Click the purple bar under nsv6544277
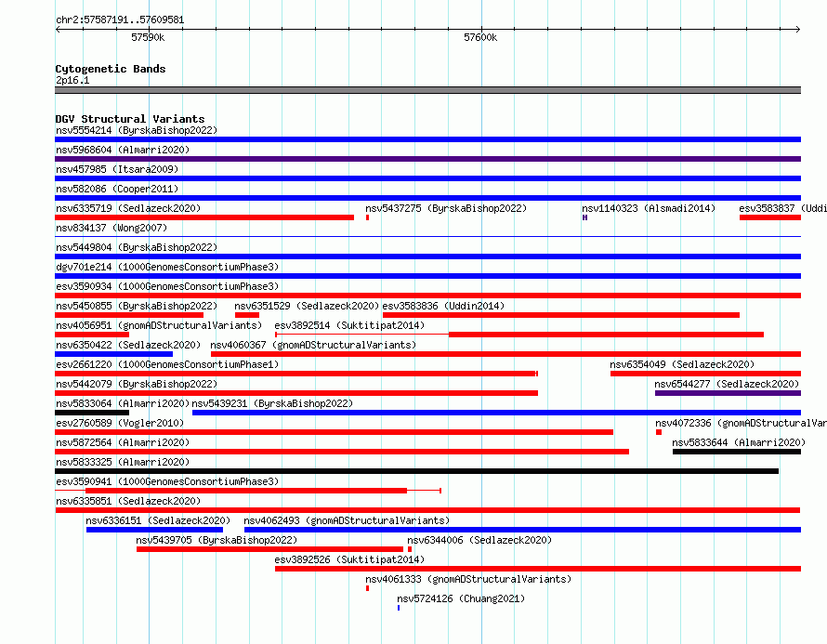827x644 pixels. click(728, 393)
